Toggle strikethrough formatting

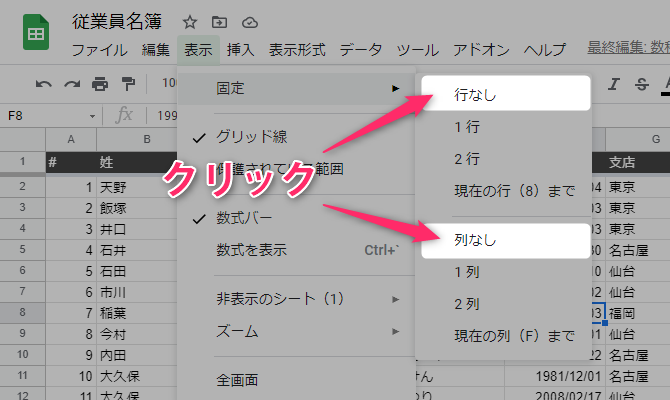642,84
